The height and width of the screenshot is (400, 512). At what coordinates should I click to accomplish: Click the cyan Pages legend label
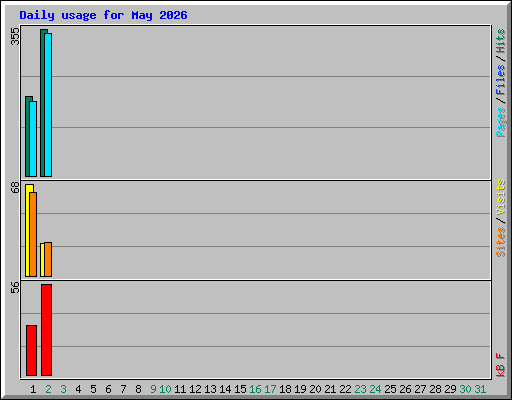tap(501, 122)
